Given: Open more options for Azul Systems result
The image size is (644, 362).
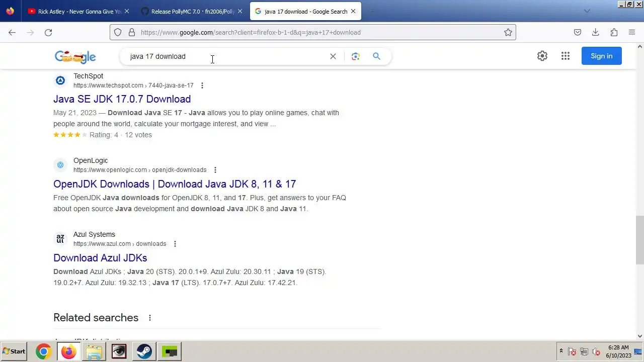Looking at the screenshot, I should click(175, 244).
